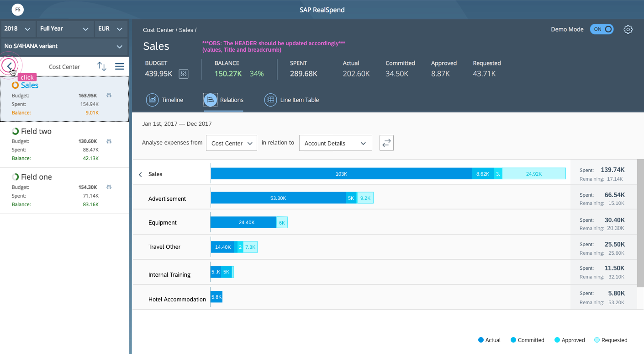Viewport: 644px width, 354px height.
Task: Switch to the Relations tab
Action: [x=223, y=100]
